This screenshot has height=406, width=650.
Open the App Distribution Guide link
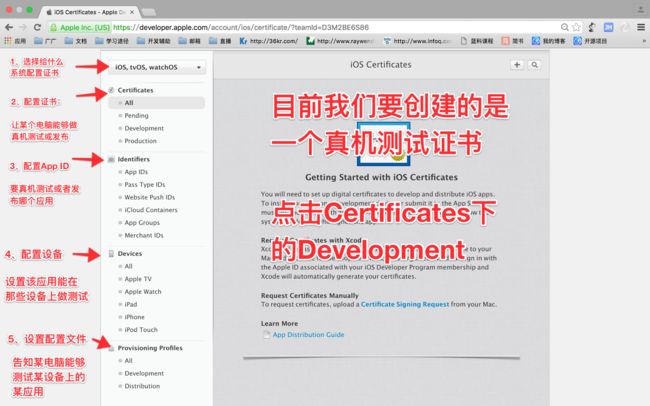[308, 334]
